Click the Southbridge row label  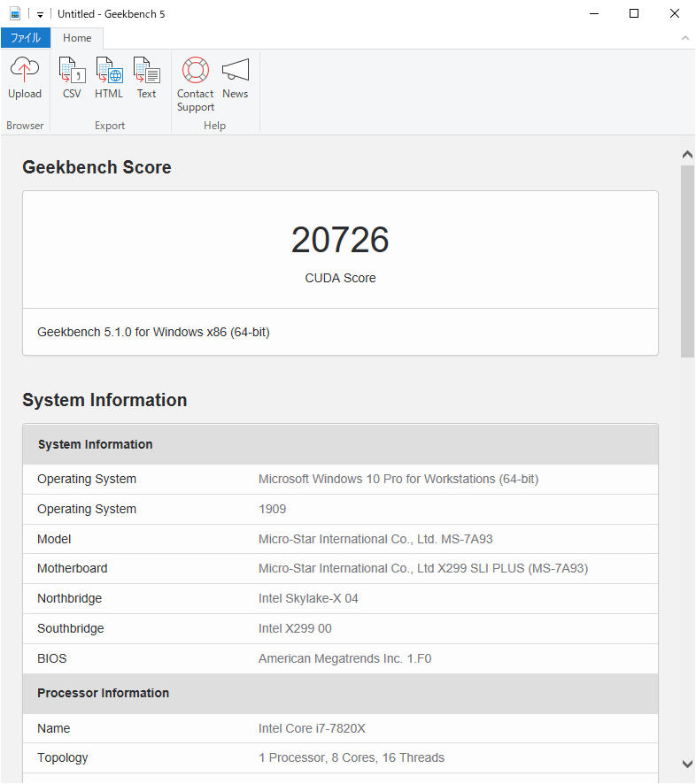pos(71,628)
